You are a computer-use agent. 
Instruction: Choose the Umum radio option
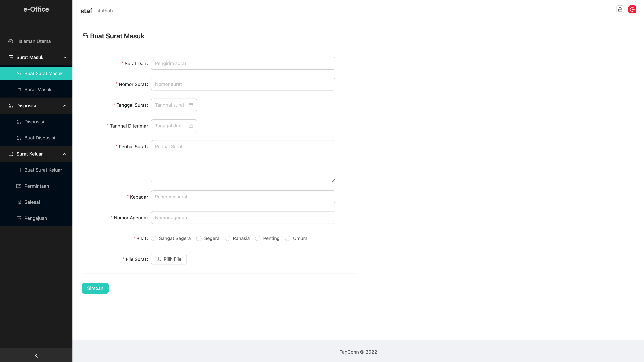coord(288,238)
